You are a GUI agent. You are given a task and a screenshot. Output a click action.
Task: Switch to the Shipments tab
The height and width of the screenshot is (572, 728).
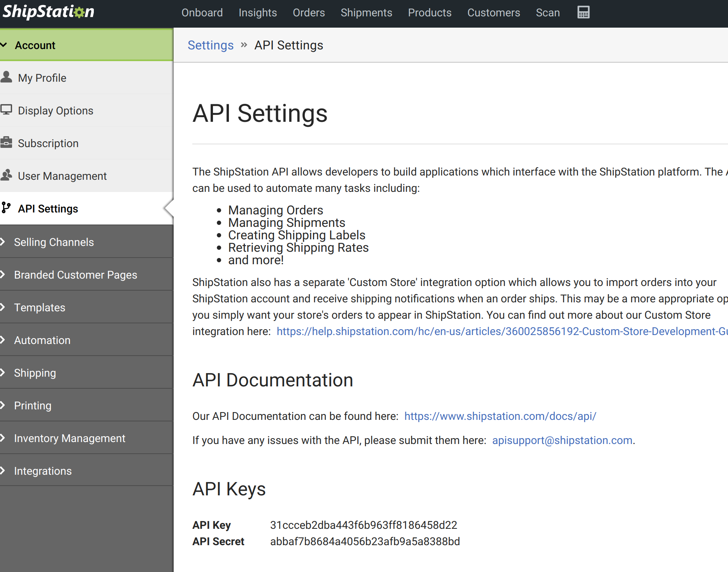click(366, 12)
